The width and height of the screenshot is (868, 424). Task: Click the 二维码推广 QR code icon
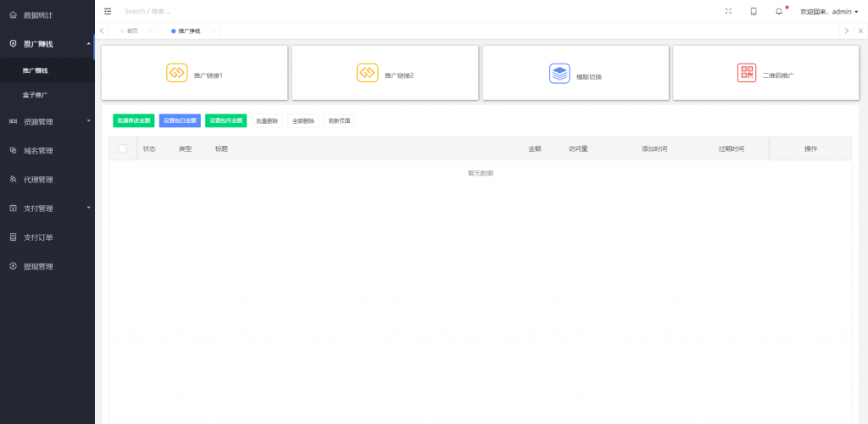click(746, 73)
